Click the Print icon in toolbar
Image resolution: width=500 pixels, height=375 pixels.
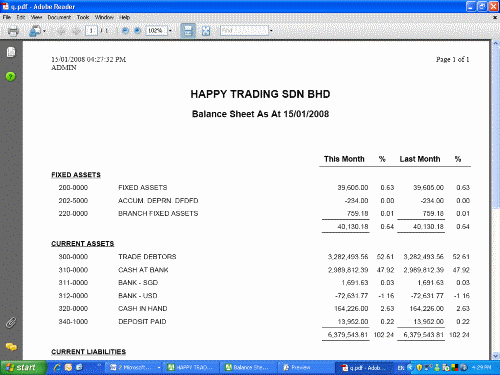click(13, 31)
